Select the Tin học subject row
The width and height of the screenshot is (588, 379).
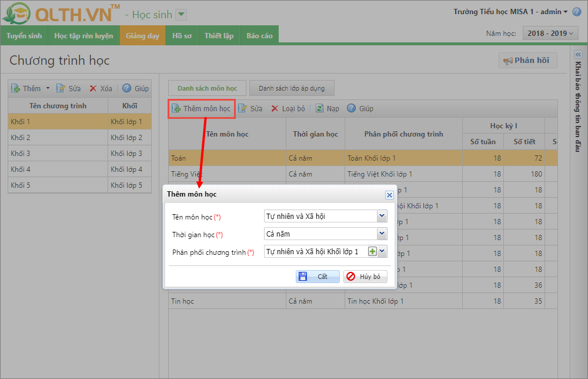pyautogui.click(x=363, y=301)
